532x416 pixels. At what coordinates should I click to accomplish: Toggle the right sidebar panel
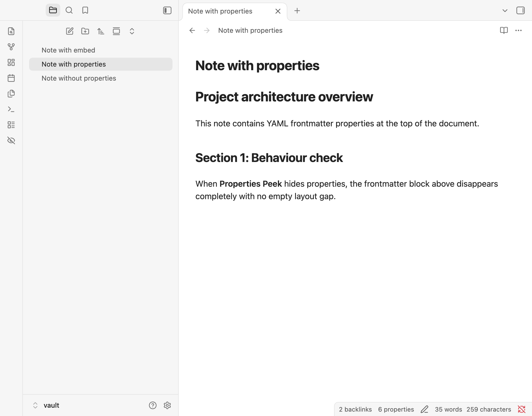tap(521, 11)
